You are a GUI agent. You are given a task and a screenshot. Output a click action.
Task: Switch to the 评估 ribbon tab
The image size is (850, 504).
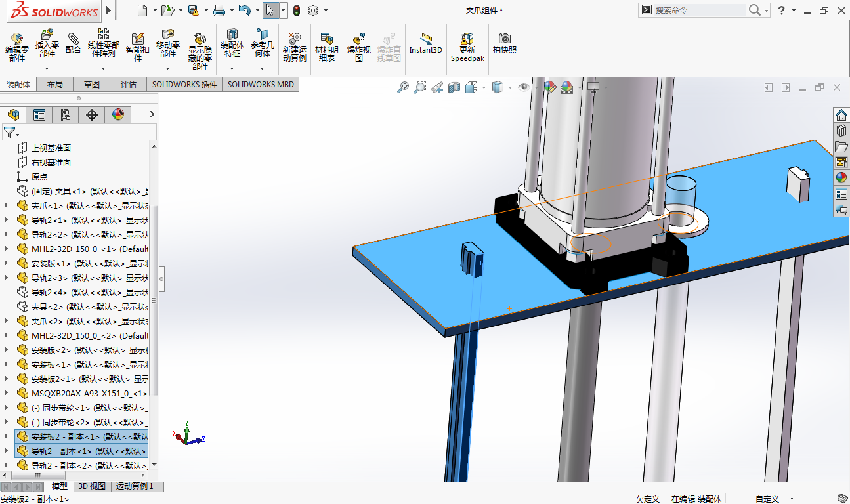(x=129, y=84)
